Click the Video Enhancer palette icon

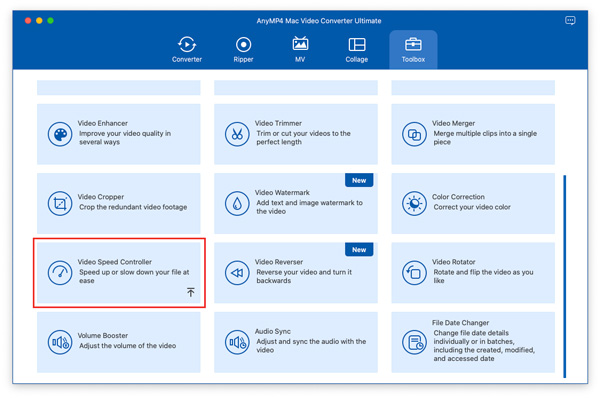pos(60,134)
